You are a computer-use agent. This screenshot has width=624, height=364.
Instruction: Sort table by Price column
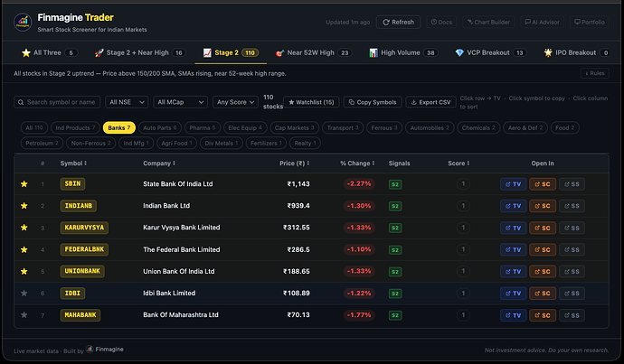pyautogui.click(x=295, y=163)
